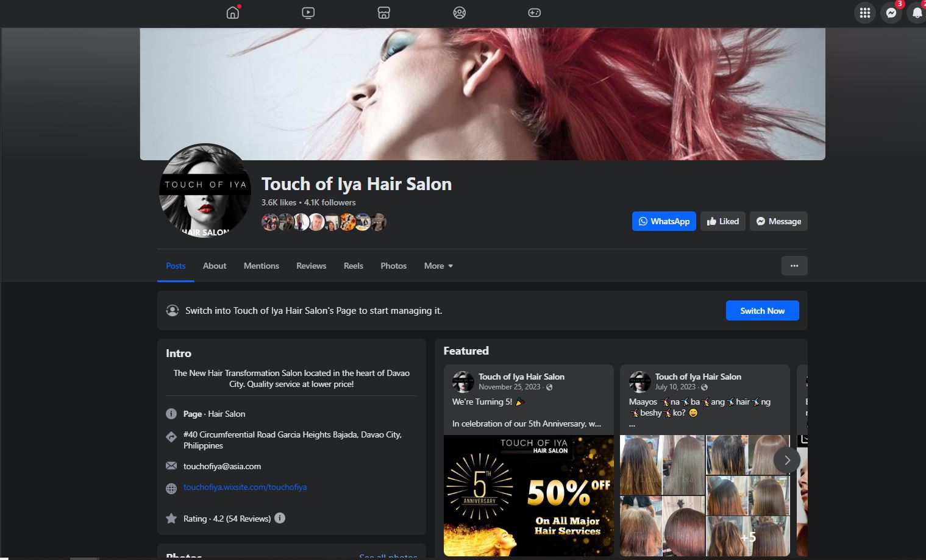The height and width of the screenshot is (560, 926).
Task: Open the nine-dot Menu grid icon
Action: pos(864,13)
